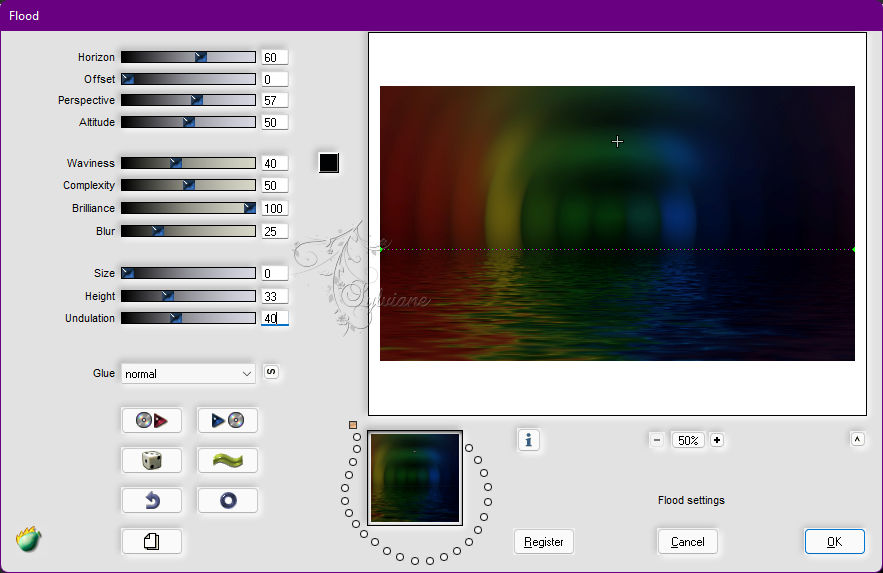Click the Complexity slider track
Screen dimensions: 883x573
[188, 185]
